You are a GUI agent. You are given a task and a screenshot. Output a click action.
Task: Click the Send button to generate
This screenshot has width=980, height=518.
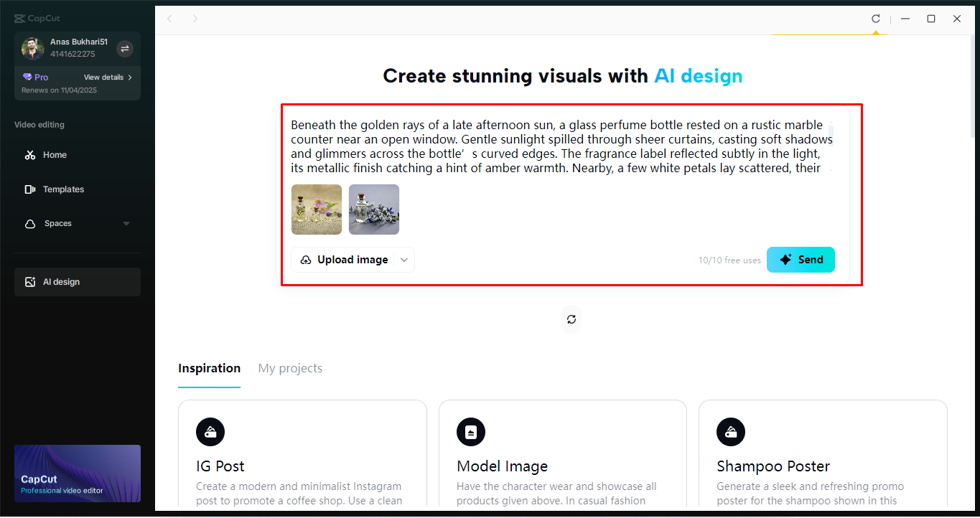coord(801,259)
